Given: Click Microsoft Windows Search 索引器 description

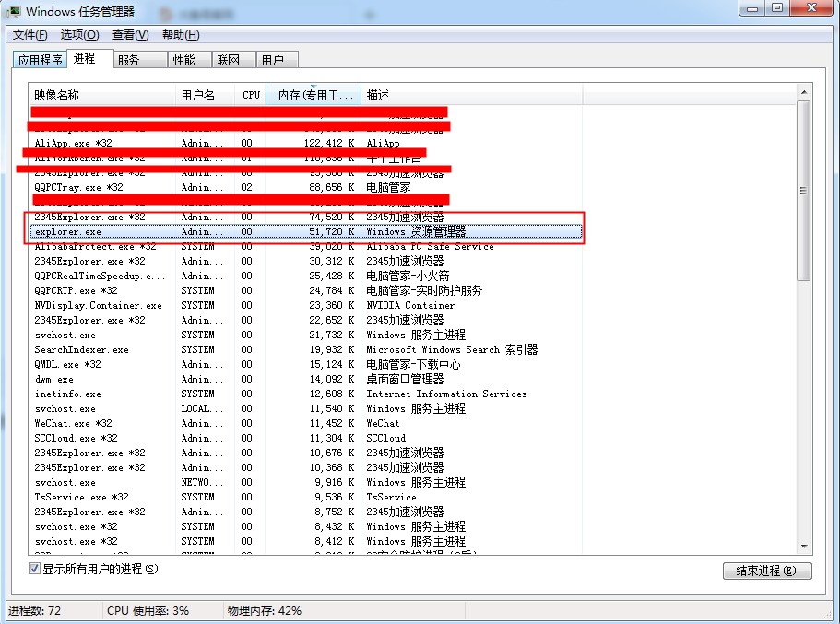Looking at the screenshot, I should point(452,349).
